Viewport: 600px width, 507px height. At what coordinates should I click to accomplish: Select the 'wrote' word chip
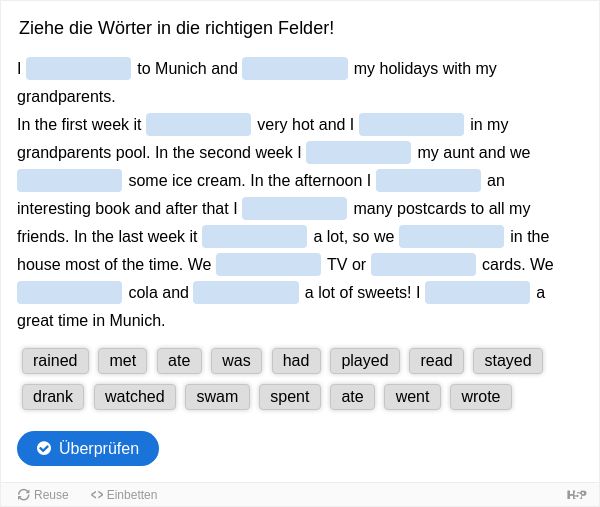(x=481, y=397)
